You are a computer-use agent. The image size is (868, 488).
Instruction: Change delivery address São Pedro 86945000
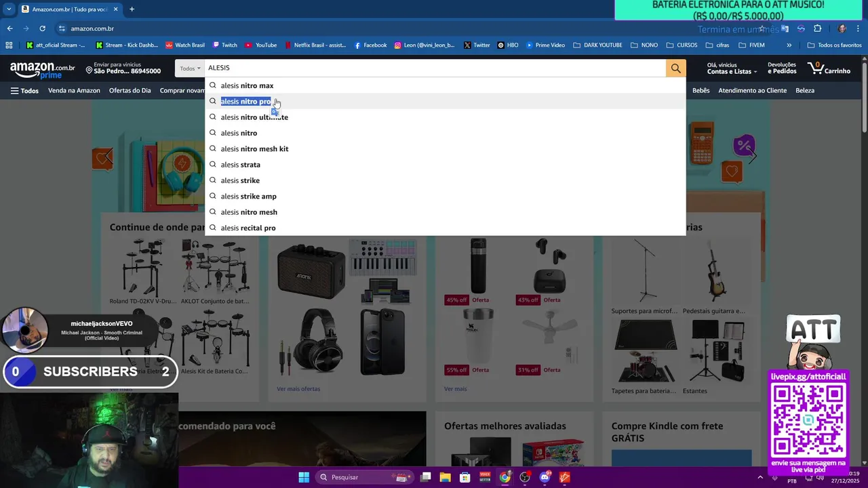coord(123,68)
